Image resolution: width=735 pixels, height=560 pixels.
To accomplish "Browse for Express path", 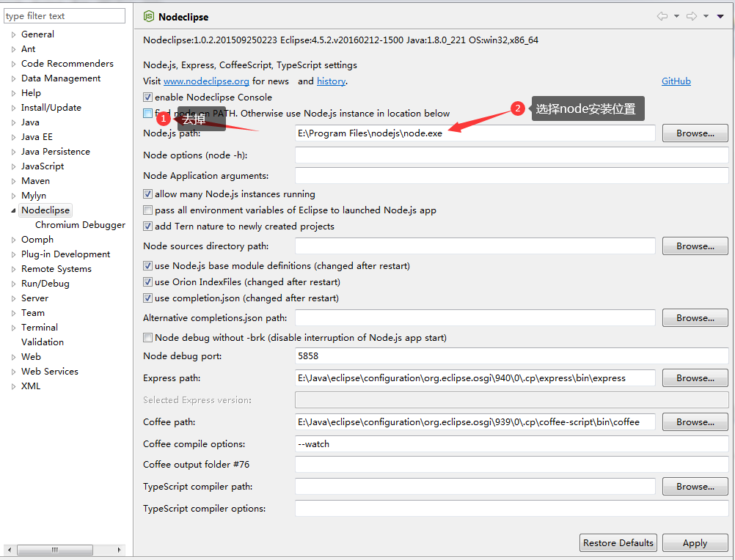I will coord(695,378).
